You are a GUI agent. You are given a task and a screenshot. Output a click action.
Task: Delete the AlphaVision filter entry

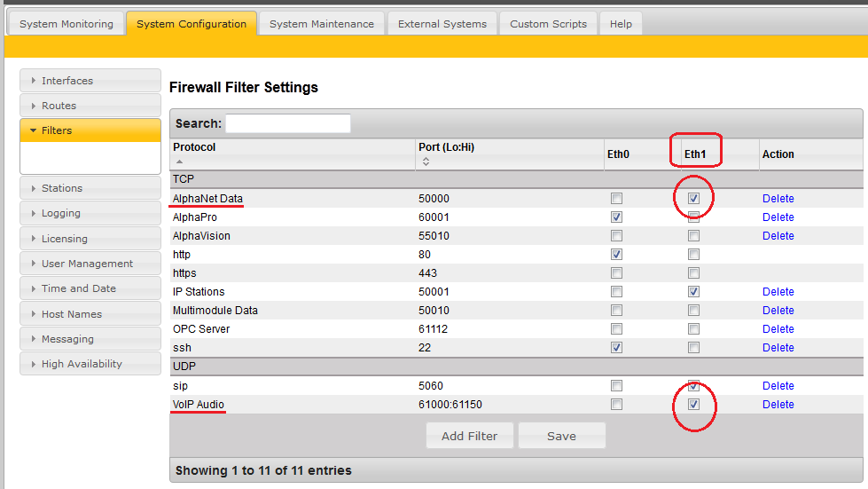(x=778, y=236)
